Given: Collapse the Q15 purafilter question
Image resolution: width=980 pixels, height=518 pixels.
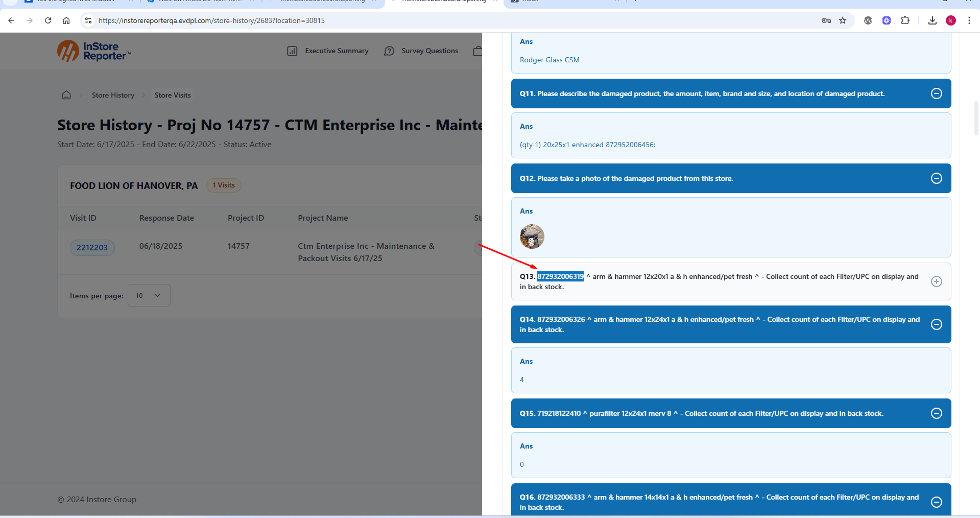Looking at the screenshot, I should point(936,413).
